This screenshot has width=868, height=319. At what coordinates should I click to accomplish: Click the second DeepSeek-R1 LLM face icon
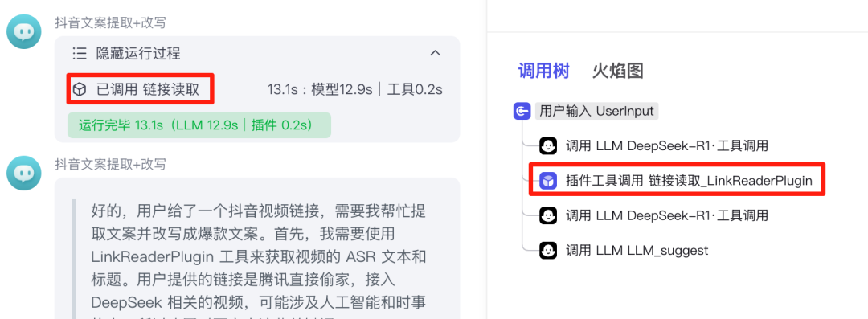(548, 215)
